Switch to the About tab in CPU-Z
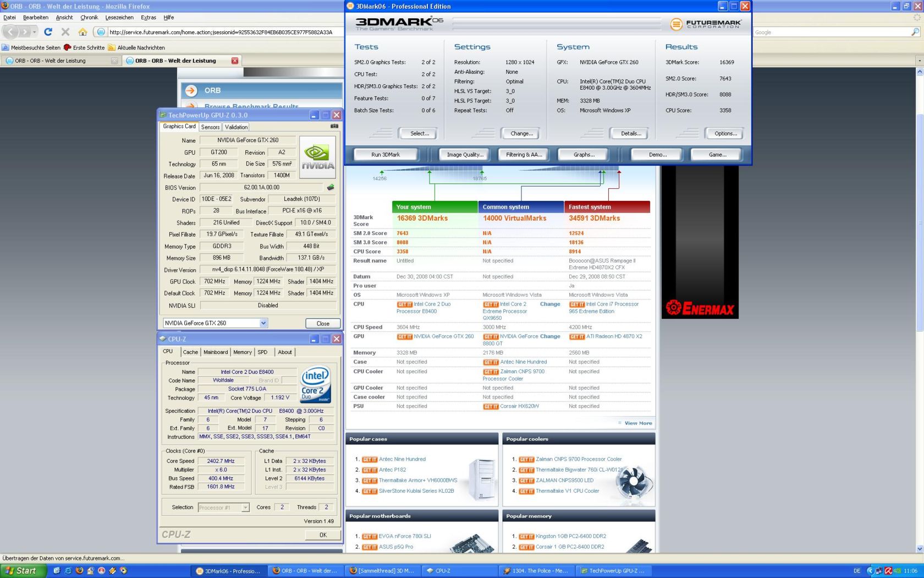The image size is (924, 578). [x=285, y=352]
